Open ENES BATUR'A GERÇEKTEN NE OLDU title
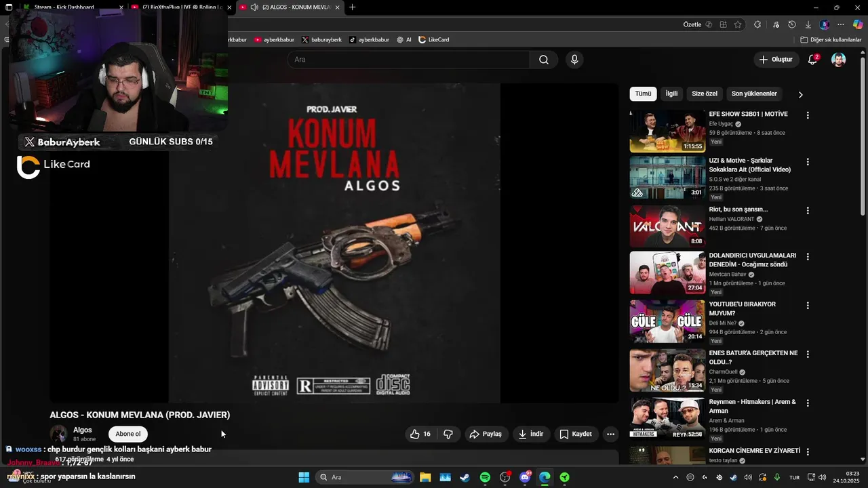 pos(753,357)
